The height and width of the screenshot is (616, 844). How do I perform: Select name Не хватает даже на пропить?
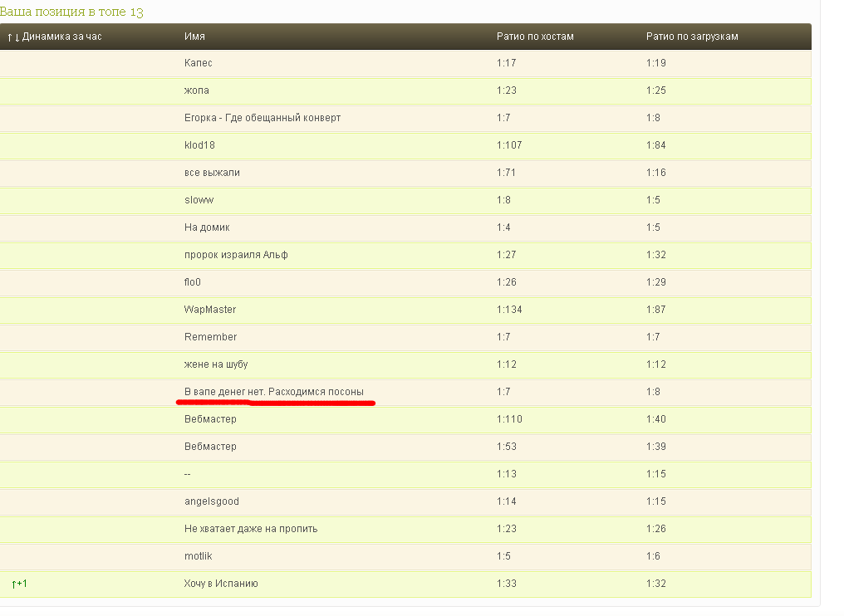pos(251,530)
